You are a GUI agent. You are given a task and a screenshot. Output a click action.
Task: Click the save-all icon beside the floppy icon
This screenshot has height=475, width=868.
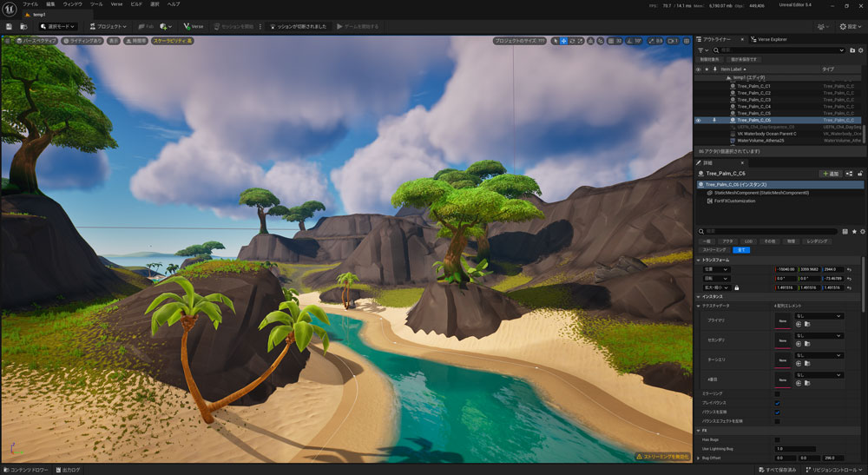[23, 27]
